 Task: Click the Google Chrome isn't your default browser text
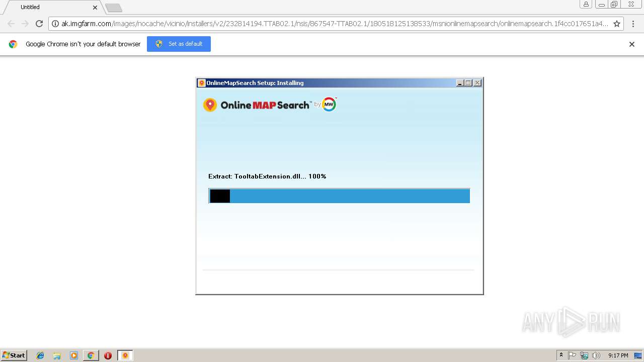pos(83,44)
